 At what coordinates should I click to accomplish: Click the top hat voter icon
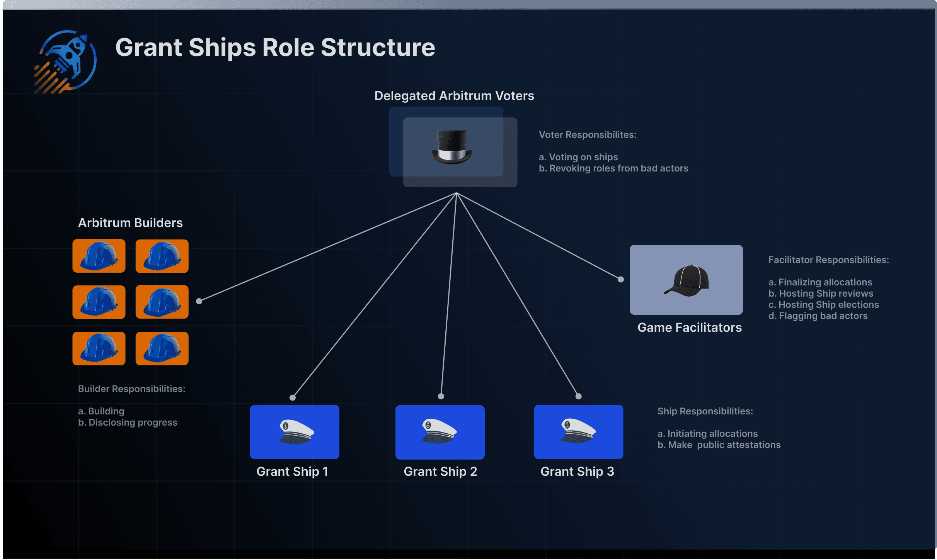pos(452,147)
